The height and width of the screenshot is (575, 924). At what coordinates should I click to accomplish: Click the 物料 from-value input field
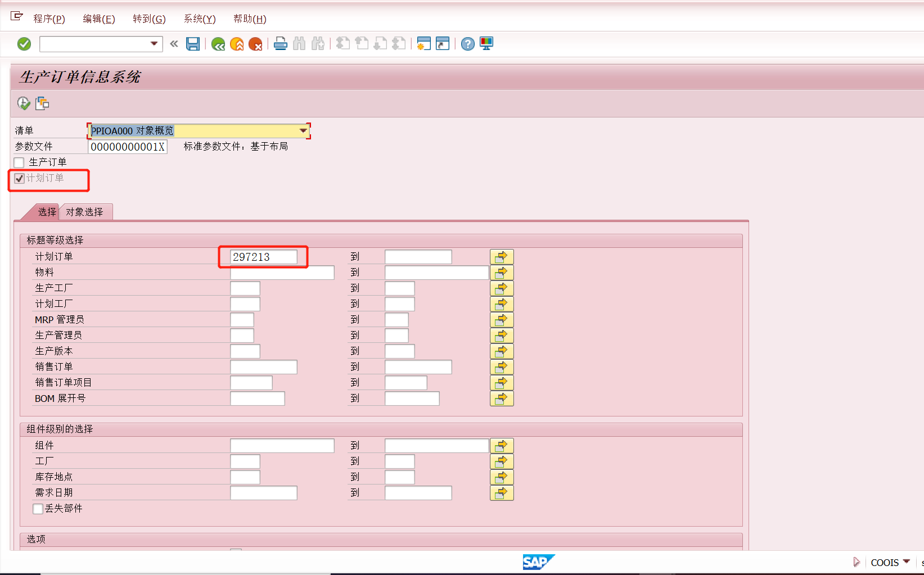[x=282, y=273]
